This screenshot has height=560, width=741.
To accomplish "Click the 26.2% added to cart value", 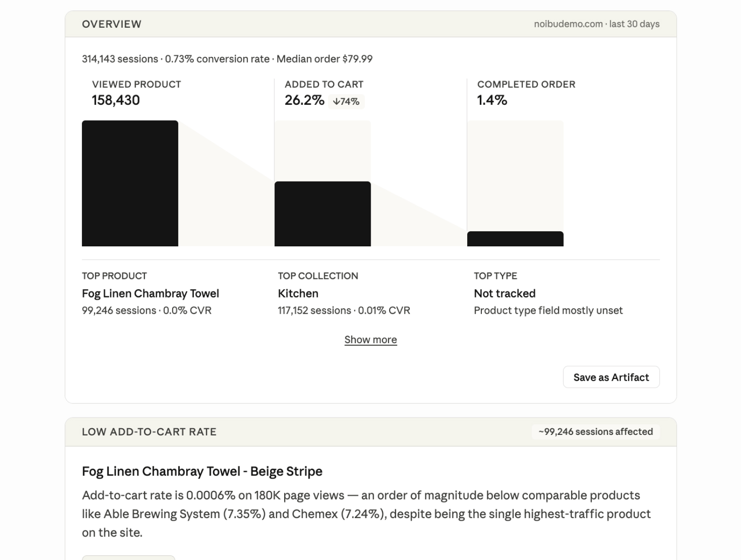I will tap(304, 100).
